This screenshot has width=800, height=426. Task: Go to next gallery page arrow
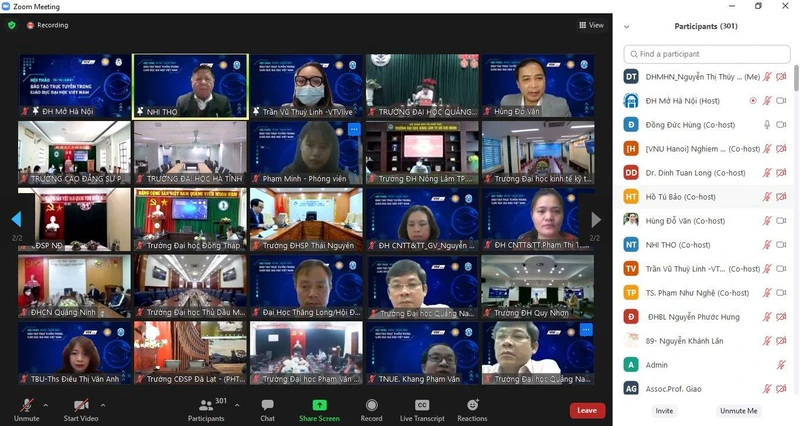tap(595, 219)
